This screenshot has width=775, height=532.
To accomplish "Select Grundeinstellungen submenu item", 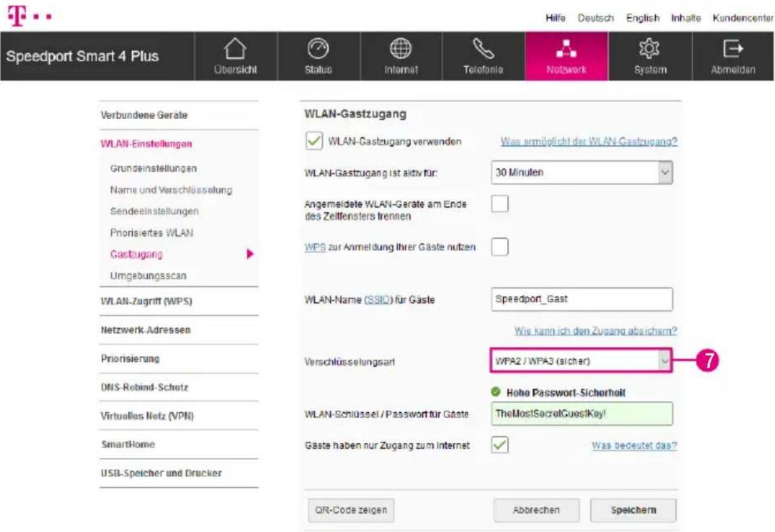I will (x=153, y=168).
